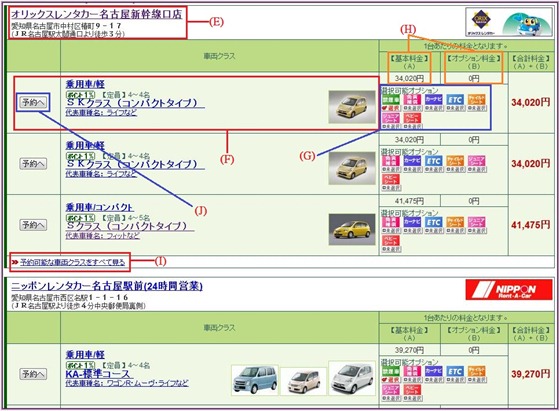Click the Orix Rent-A-Car logo image
Image resolution: width=560 pixels, height=411 pixels.
[x=481, y=22]
